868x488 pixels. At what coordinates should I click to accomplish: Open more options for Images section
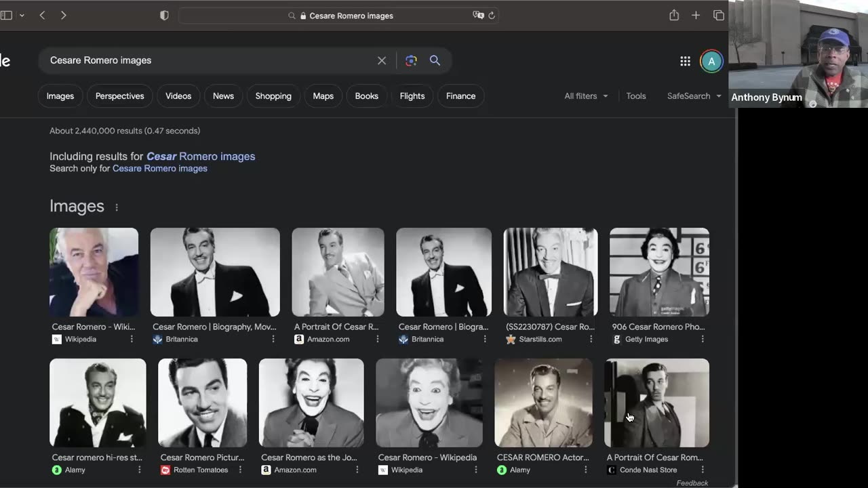117,207
